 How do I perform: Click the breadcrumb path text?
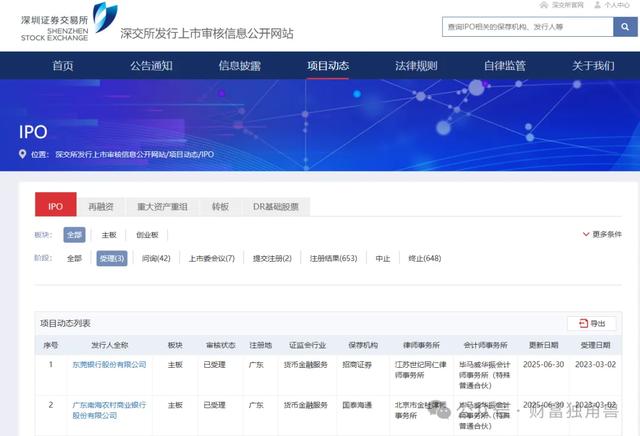(x=134, y=155)
